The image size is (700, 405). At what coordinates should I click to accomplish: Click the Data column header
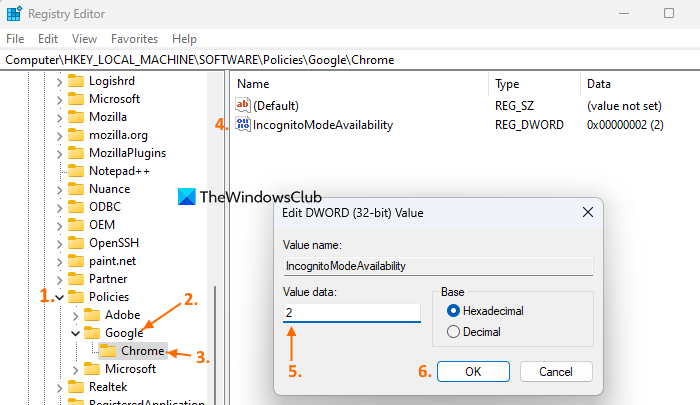tap(641, 84)
